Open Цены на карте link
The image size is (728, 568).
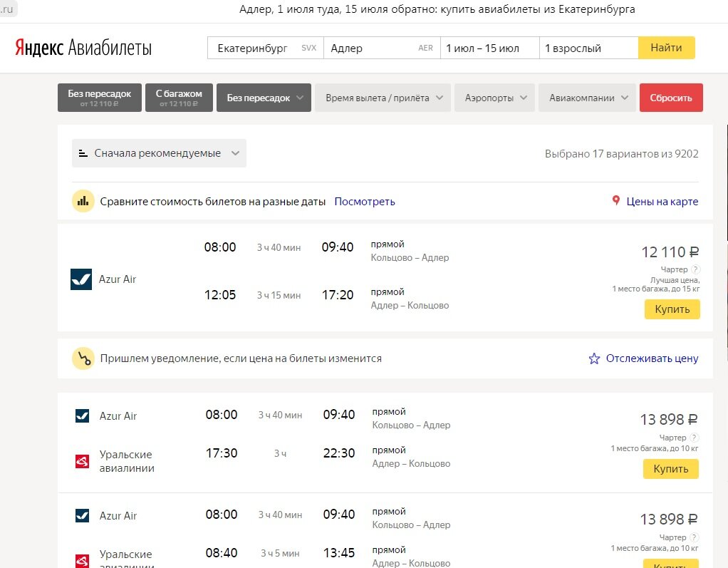point(662,202)
